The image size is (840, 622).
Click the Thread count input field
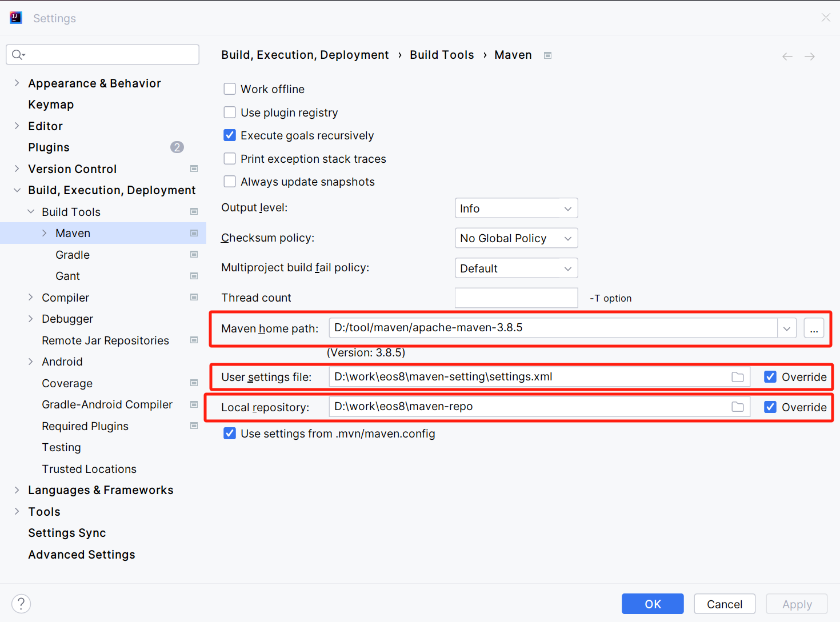tap(516, 298)
